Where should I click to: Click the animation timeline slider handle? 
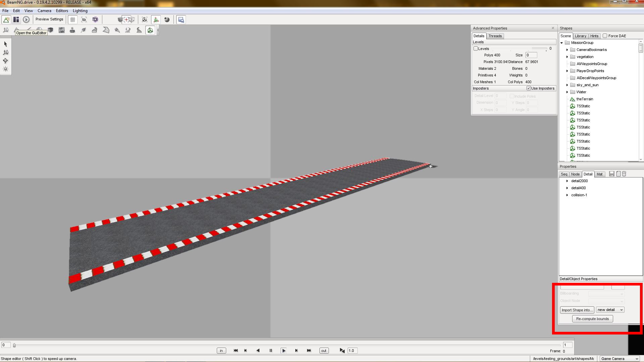[14, 345]
